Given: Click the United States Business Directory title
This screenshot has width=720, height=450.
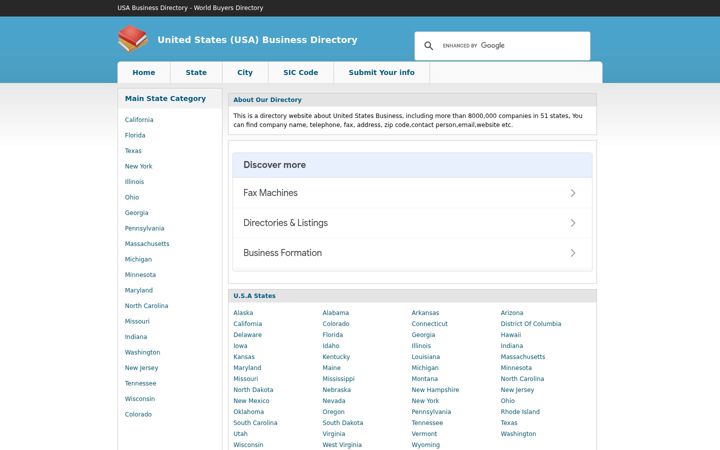Looking at the screenshot, I should pos(257,40).
